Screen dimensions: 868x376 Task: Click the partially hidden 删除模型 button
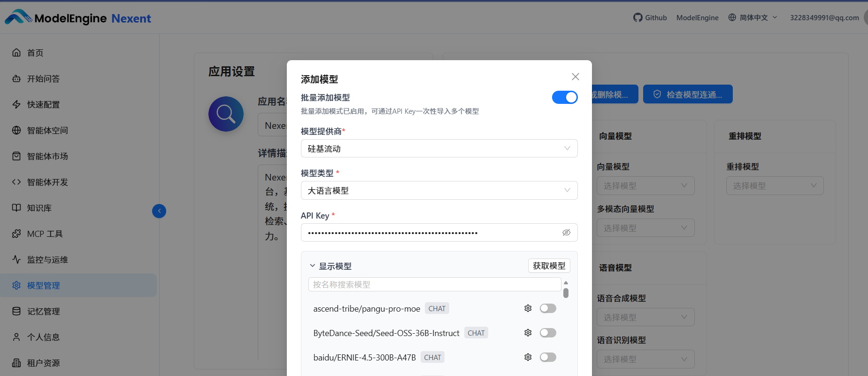(x=615, y=94)
